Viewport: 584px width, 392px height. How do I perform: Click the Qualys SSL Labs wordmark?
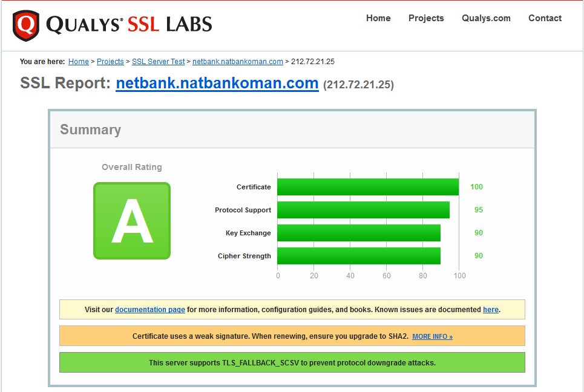click(x=129, y=25)
